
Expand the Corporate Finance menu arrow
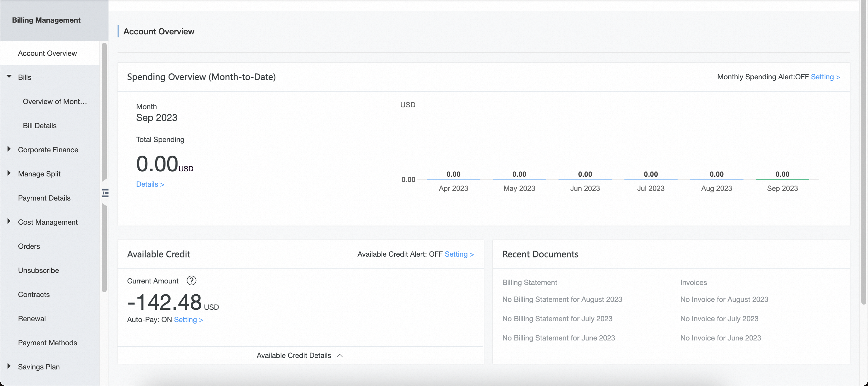[9, 149]
